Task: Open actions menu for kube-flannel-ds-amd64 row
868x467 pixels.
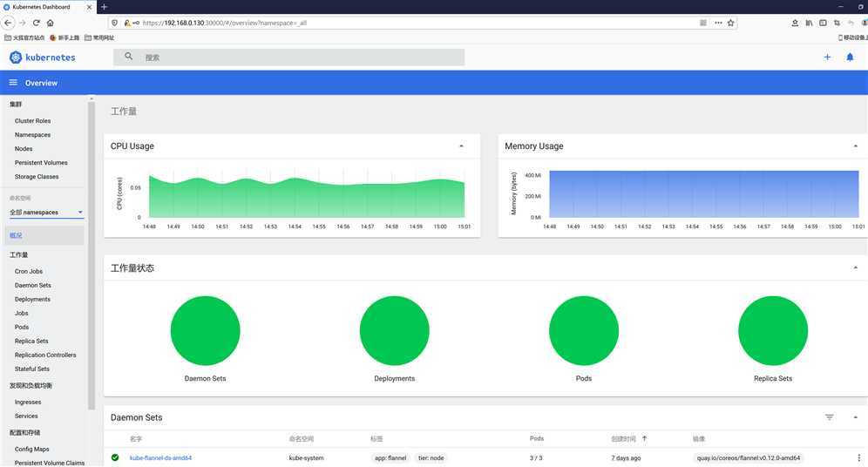Action: click(858, 457)
